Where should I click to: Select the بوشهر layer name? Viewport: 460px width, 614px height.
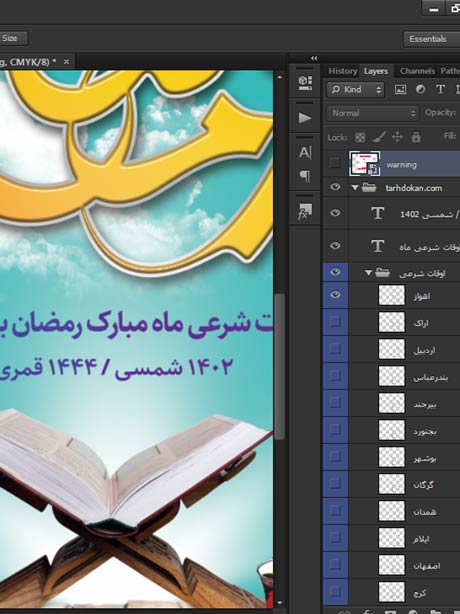[x=425, y=459]
